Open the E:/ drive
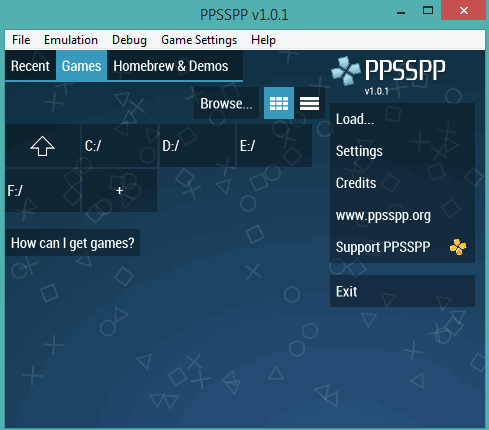The height and width of the screenshot is (430, 489). 274,146
